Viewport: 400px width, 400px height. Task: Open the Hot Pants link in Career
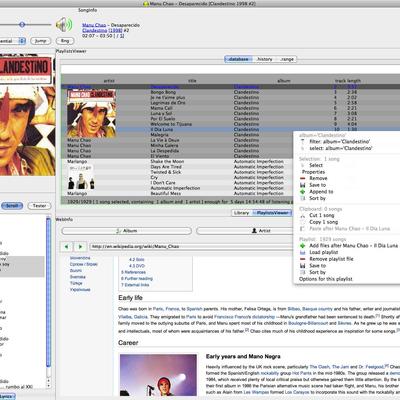click(x=302, y=373)
